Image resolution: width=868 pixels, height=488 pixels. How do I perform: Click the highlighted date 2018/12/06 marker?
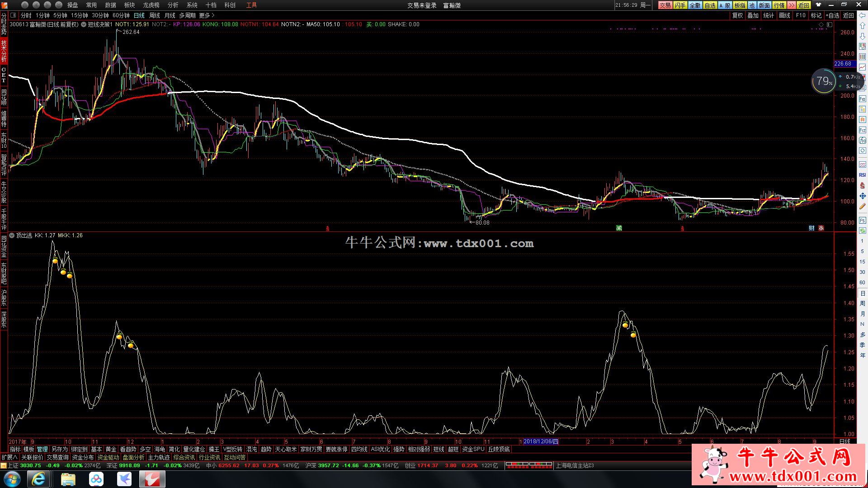coord(541,441)
